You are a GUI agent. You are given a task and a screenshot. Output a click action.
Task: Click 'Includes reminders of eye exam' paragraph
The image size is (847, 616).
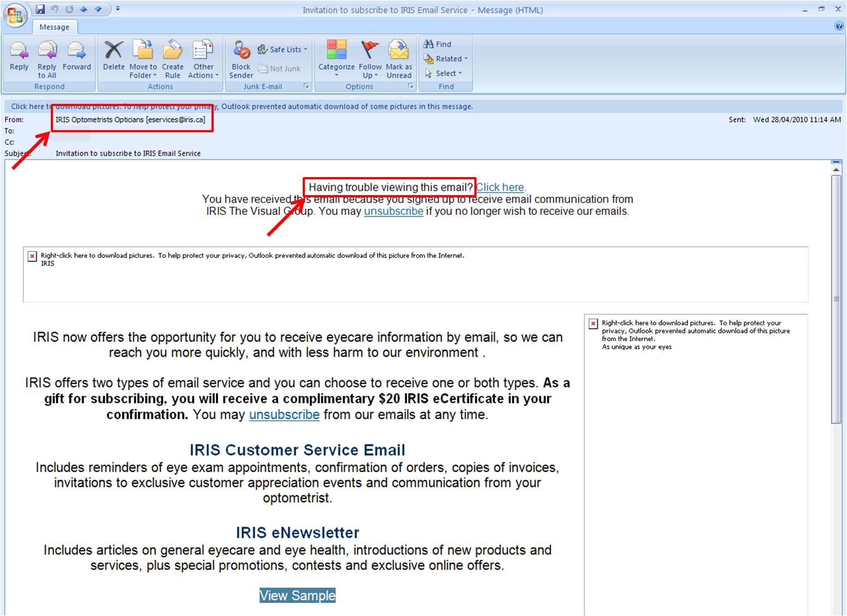point(297,483)
